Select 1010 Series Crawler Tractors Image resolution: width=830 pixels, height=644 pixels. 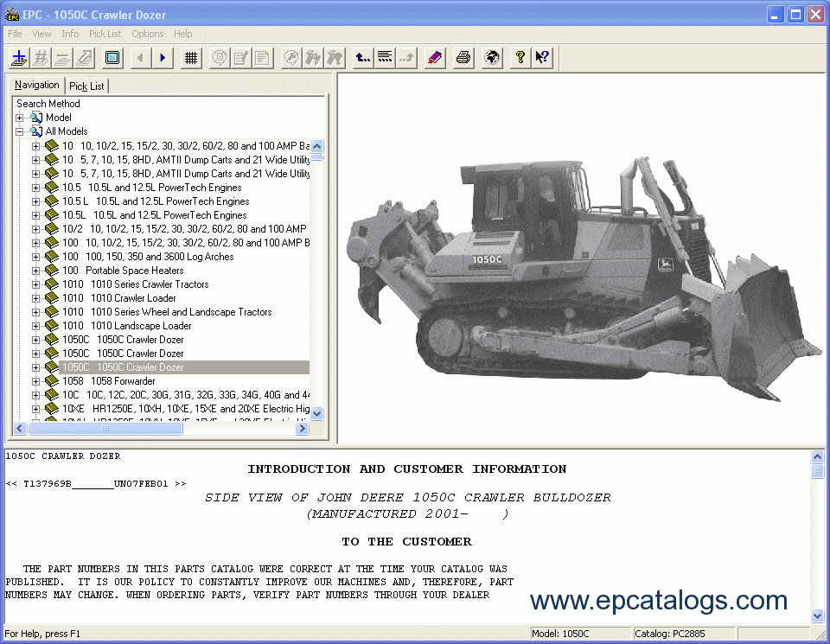pos(136,284)
